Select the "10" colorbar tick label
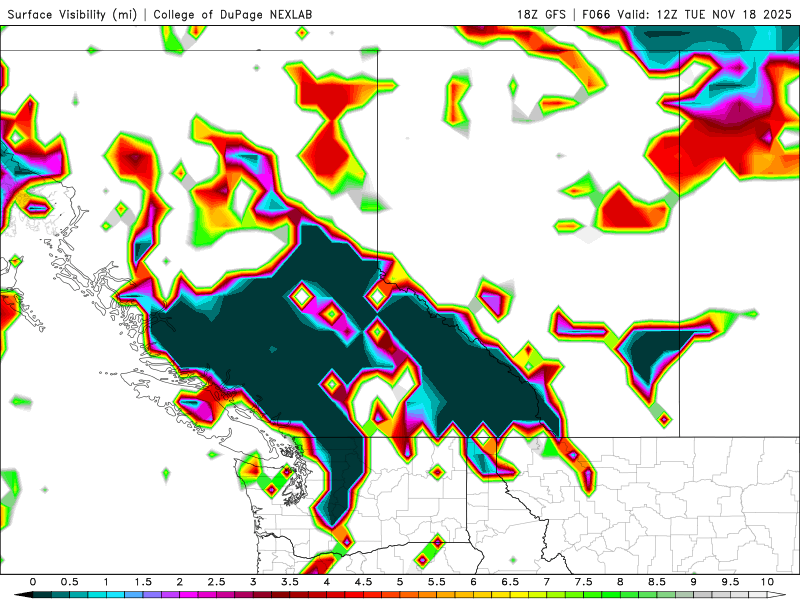The width and height of the screenshot is (800, 600). point(767,582)
